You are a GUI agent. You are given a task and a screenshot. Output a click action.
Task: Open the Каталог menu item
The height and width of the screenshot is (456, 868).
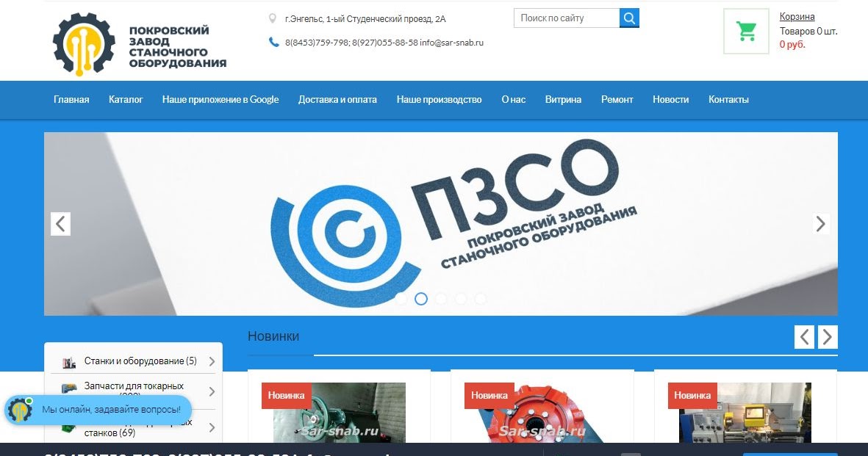[x=126, y=99]
